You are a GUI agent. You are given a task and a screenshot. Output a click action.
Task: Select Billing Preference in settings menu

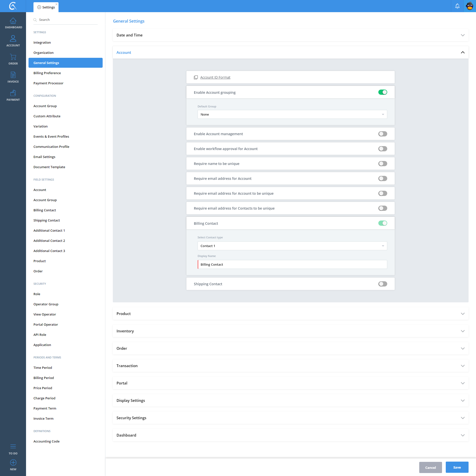pos(47,73)
